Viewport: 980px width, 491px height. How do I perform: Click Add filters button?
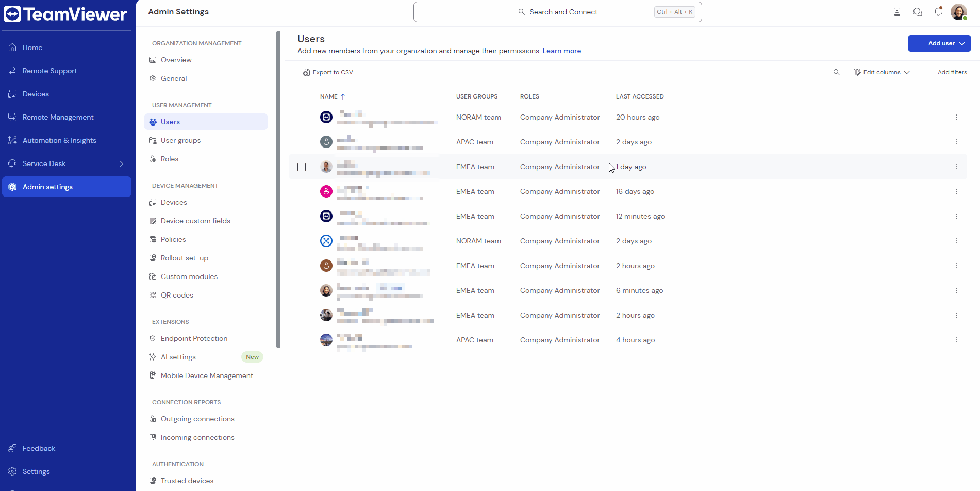947,72
